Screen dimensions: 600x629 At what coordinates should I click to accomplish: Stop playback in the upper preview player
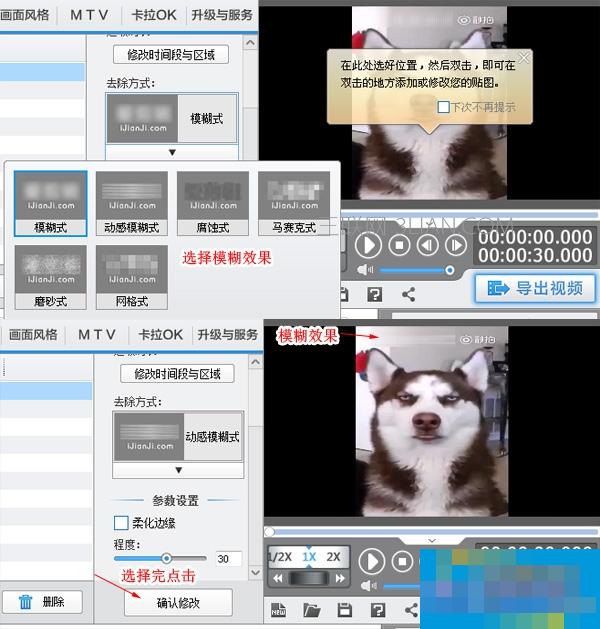click(399, 245)
